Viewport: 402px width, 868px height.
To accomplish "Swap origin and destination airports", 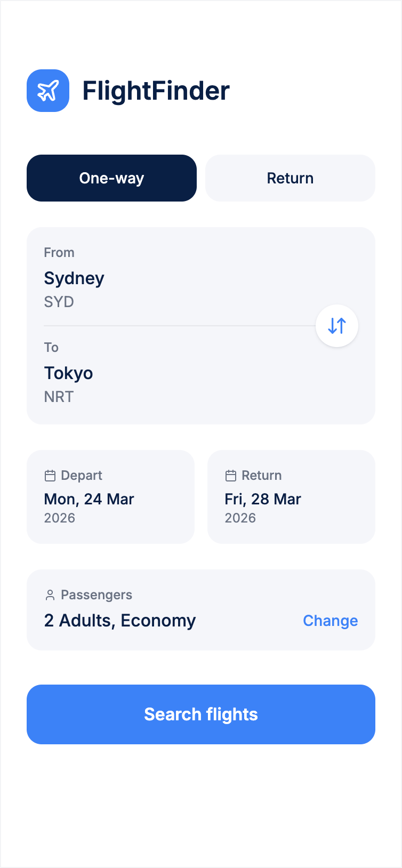I will coord(337,326).
